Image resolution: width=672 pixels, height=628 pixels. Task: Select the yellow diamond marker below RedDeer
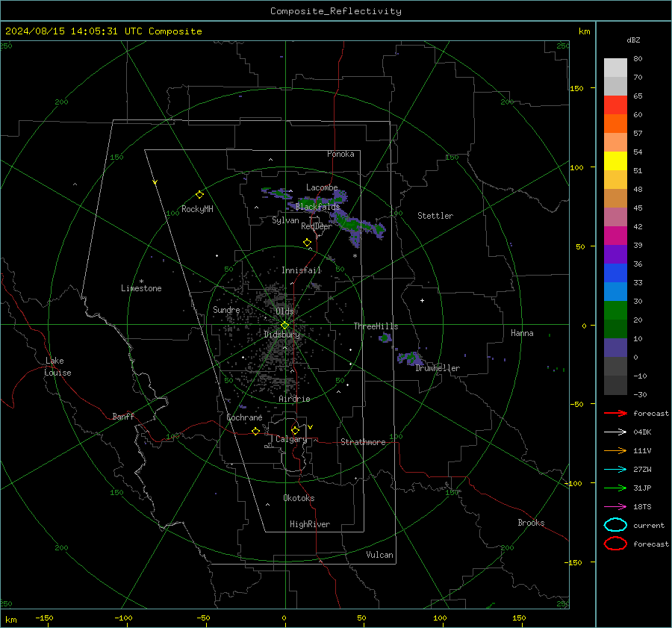click(307, 243)
